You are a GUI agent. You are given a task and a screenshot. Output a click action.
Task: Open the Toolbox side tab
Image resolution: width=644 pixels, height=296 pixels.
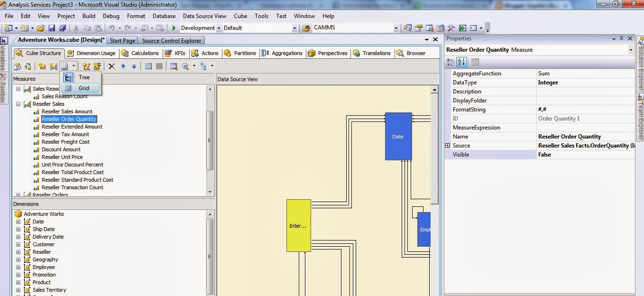click(3, 88)
